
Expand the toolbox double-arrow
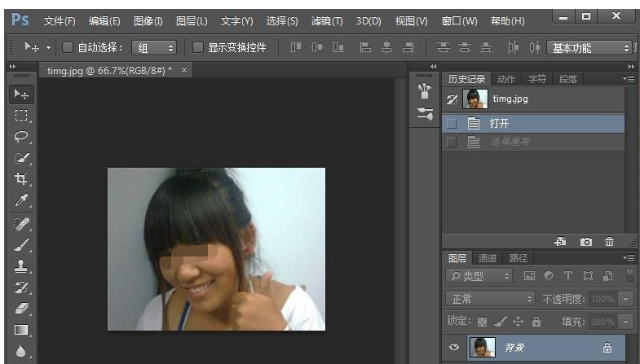(13, 67)
